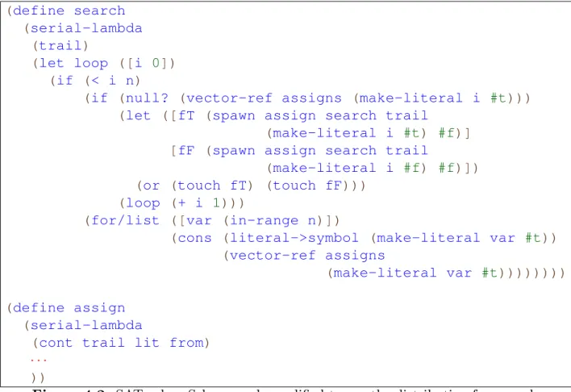Click the "null?" predicate
Image resolution: width=571 pixels, height=392 pixels.
click(147, 98)
